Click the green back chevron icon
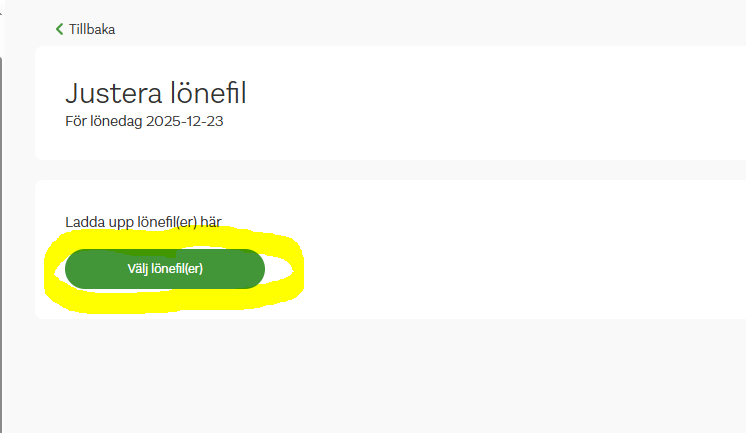The height and width of the screenshot is (433, 746). click(60, 29)
